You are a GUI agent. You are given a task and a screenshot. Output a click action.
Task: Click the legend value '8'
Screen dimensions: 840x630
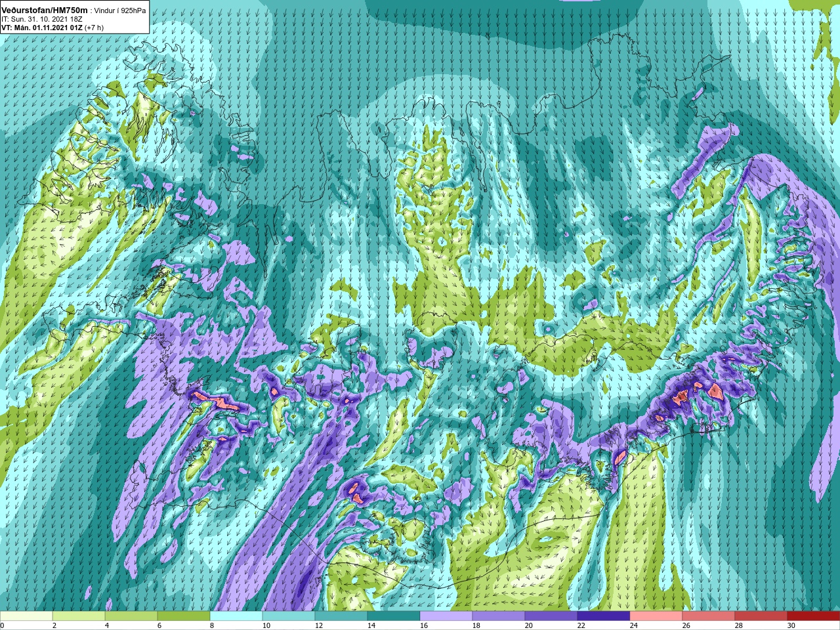[212, 625]
